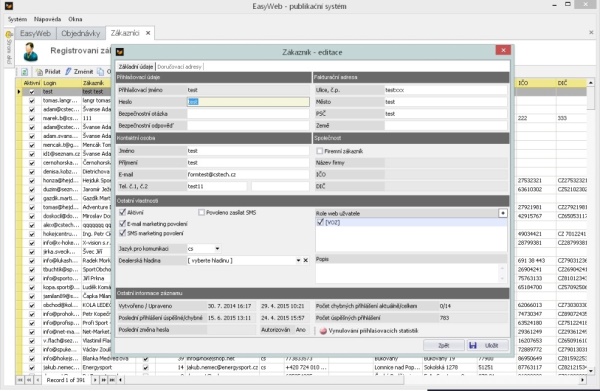The height and width of the screenshot is (391, 600).
Task: Toggle the Aktivní checkbox in the dialog
Action: (x=122, y=212)
